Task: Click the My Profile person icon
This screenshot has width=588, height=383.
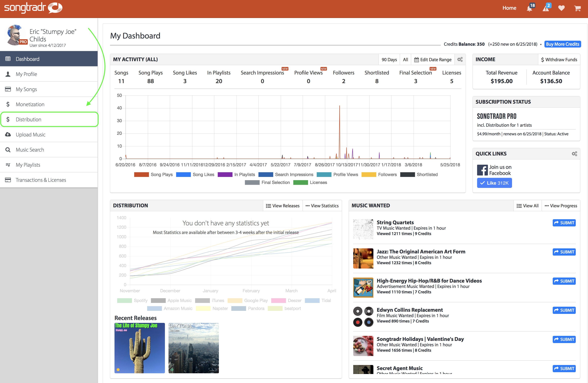Action: point(8,74)
